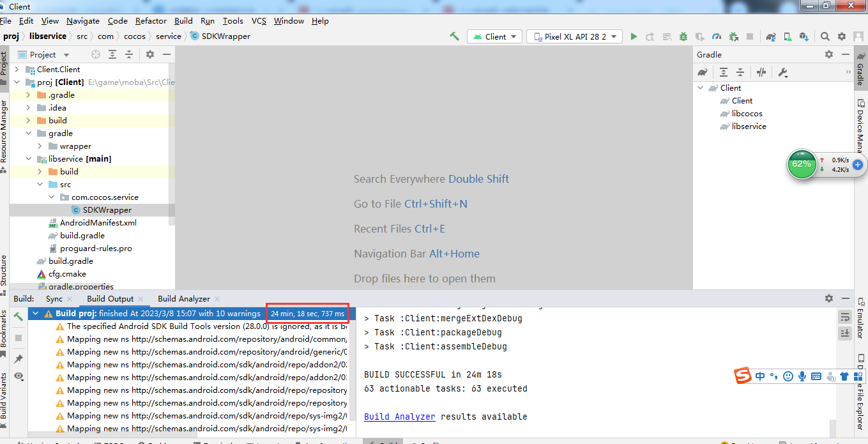Select proguard-rules.pro file
Screen dimensions: 868x444
click(x=96, y=249)
